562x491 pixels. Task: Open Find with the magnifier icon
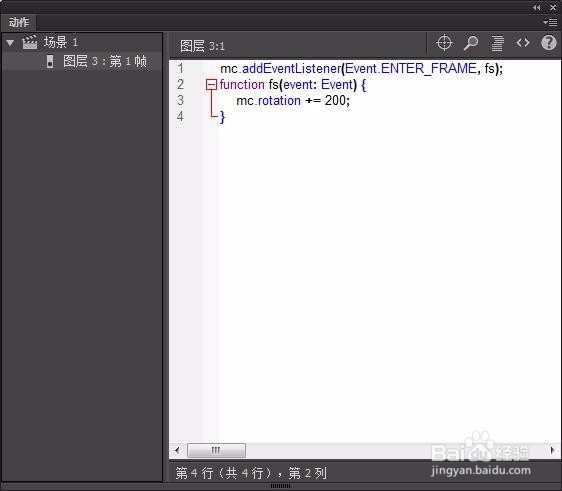pos(471,43)
